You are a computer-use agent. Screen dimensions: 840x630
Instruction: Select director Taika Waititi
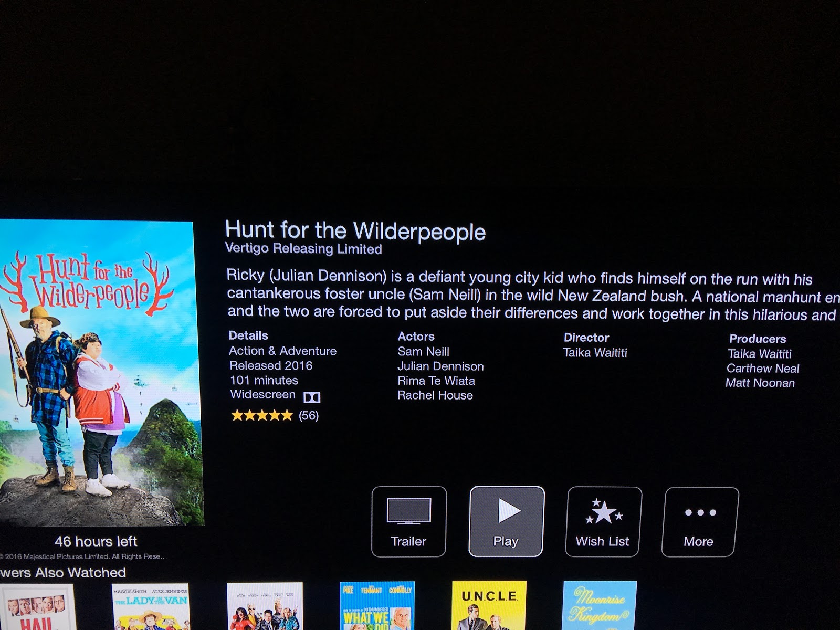point(595,353)
